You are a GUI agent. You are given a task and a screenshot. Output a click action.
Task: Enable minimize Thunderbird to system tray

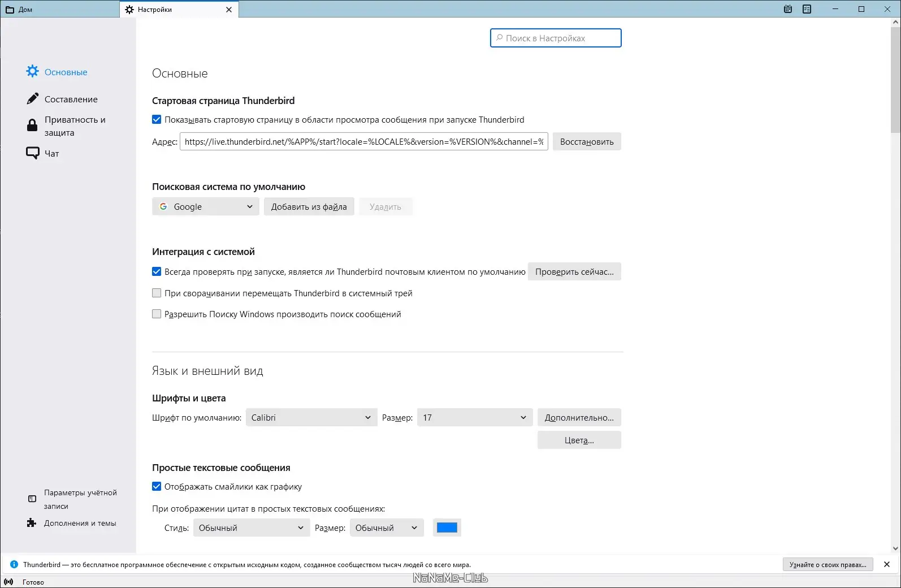(157, 293)
